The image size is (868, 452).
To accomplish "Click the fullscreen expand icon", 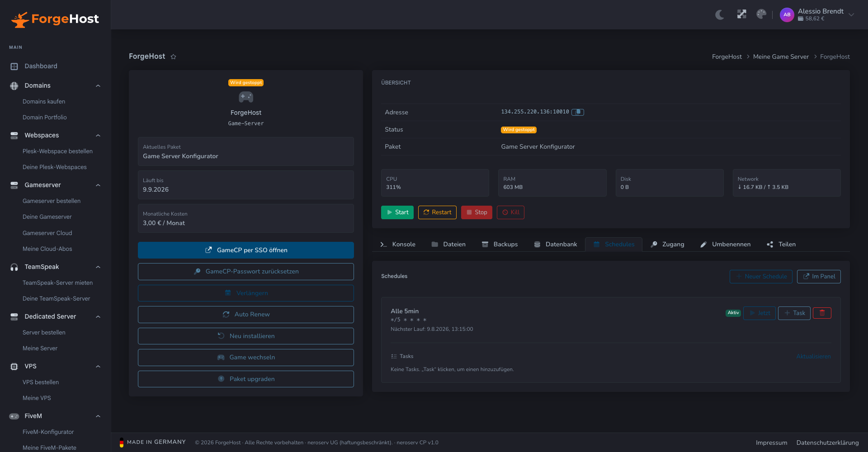I will point(741,14).
